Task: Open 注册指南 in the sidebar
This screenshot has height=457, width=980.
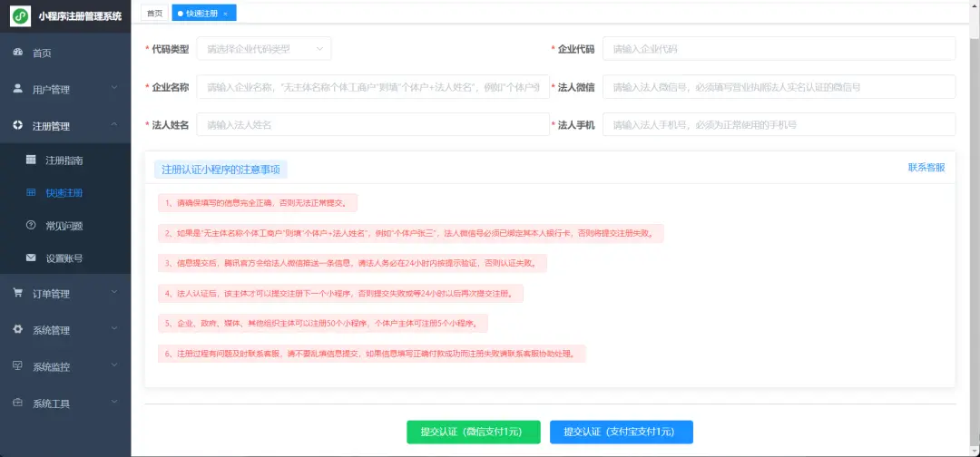Action: 65,160
